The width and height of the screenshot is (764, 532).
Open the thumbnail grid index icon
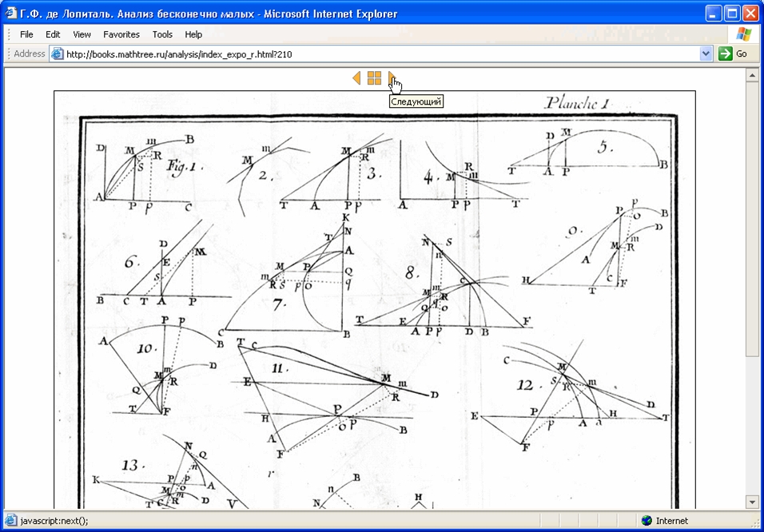(x=374, y=78)
